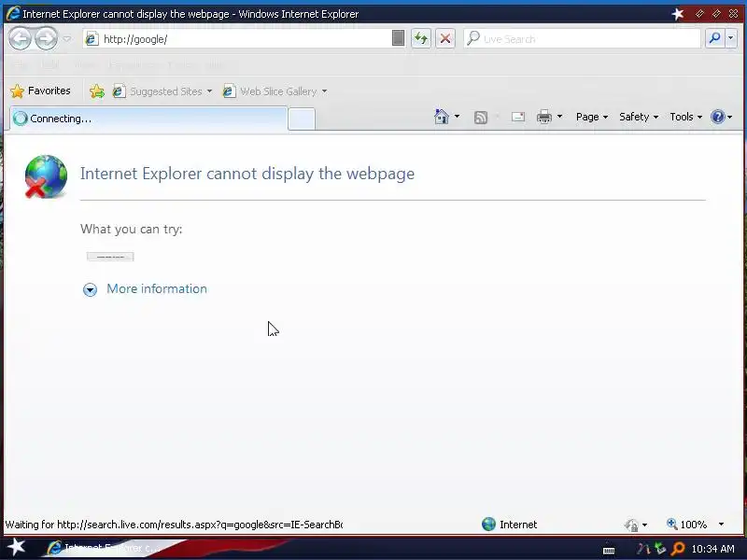Click the globe error icon on page
The width and height of the screenshot is (747, 560).
(x=46, y=176)
